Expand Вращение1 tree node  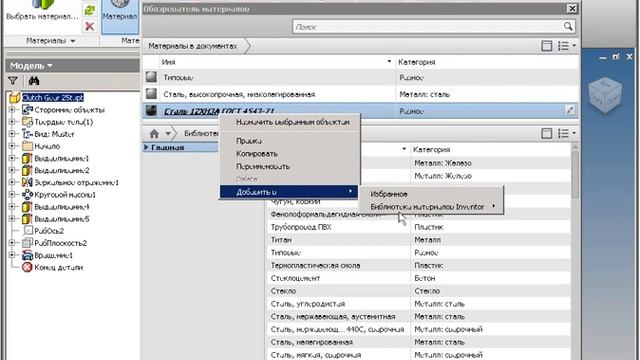point(12,255)
